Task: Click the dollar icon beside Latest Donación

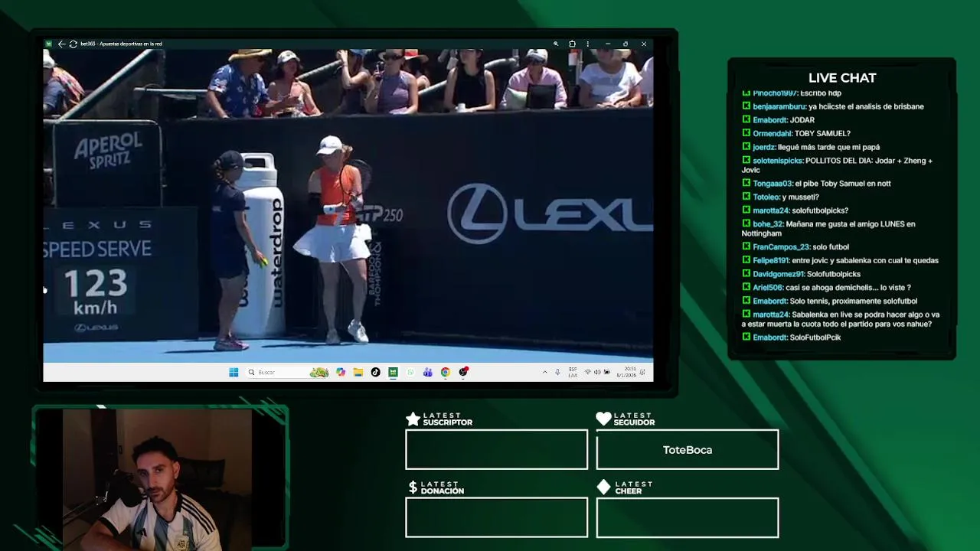Action: pos(413,487)
